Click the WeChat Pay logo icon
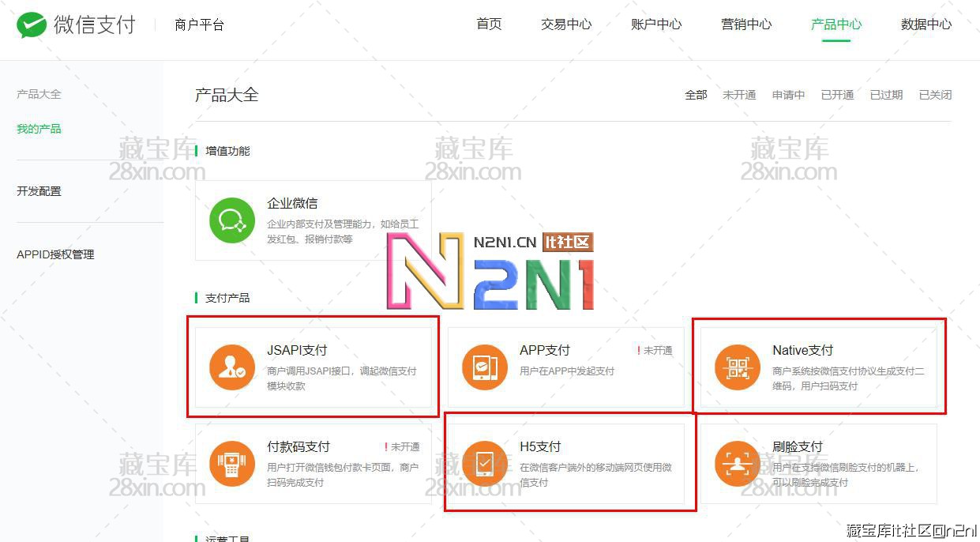This screenshot has width=980, height=542. pos(32,24)
